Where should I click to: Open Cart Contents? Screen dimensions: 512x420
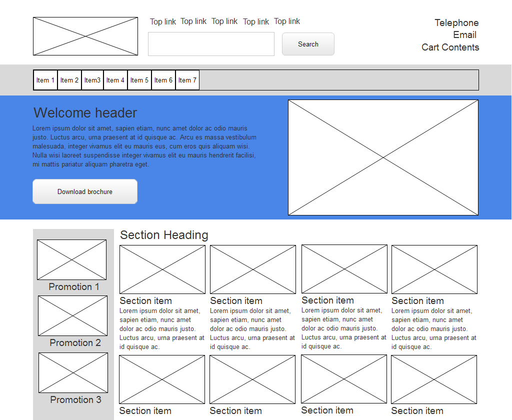[x=450, y=47]
